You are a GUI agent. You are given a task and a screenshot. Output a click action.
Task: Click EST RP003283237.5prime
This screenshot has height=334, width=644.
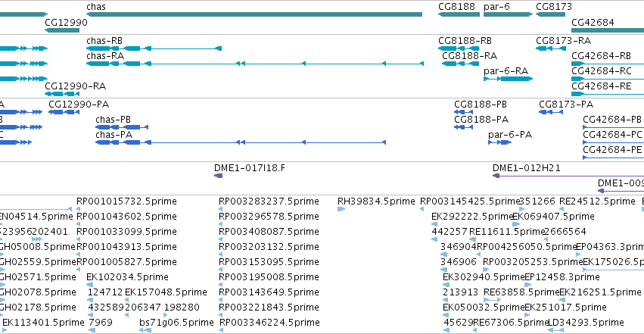(x=269, y=201)
